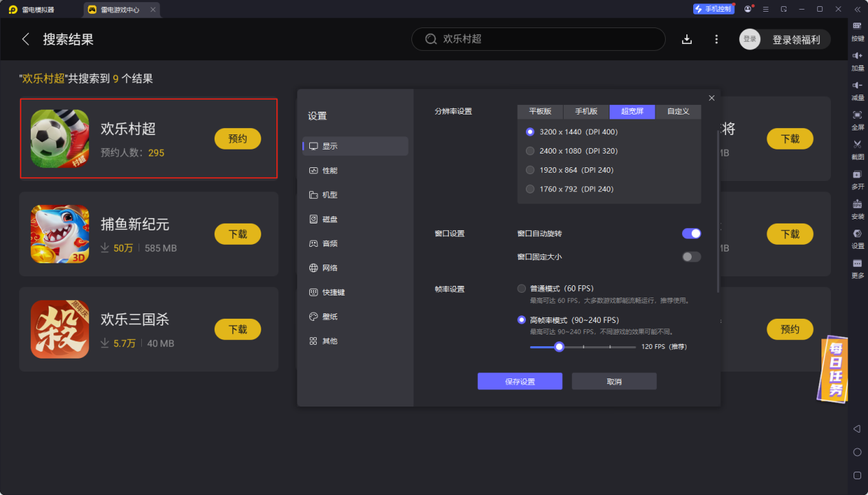The height and width of the screenshot is (495, 868).
Task: Open the 更多 more tools icon
Action: (857, 268)
